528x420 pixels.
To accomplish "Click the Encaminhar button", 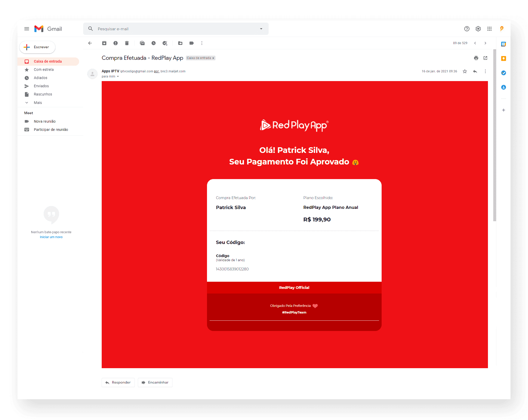I will (155, 382).
